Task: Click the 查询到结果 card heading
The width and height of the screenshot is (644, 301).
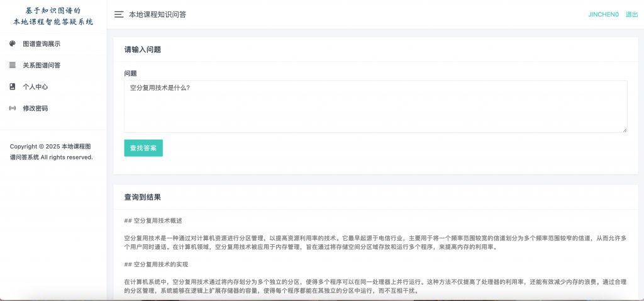Action: click(x=143, y=197)
